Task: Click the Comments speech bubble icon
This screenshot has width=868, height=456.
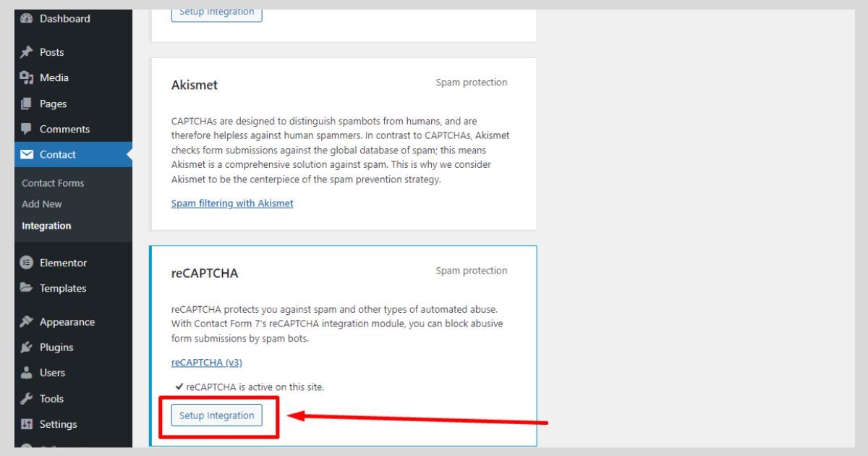Action: coord(27,129)
